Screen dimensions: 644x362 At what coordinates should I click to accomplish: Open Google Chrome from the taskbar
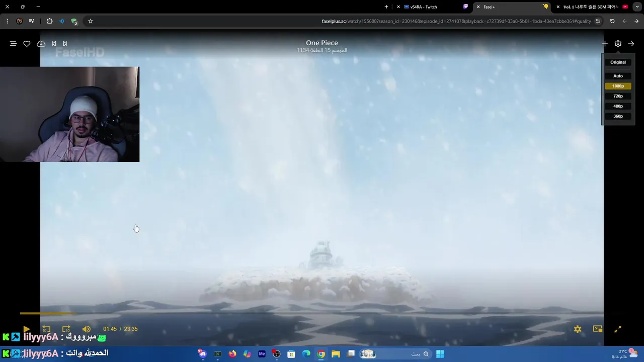[x=320, y=354]
